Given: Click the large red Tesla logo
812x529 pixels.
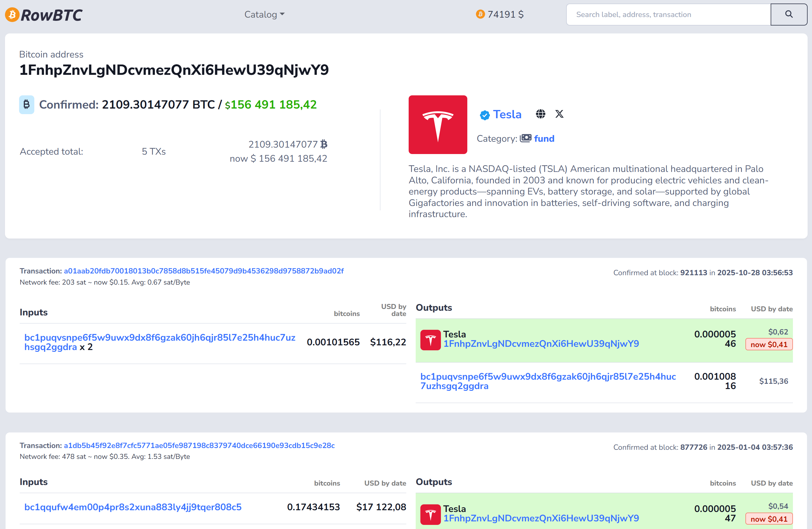Looking at the screenshot, I should tap(438, 124).
